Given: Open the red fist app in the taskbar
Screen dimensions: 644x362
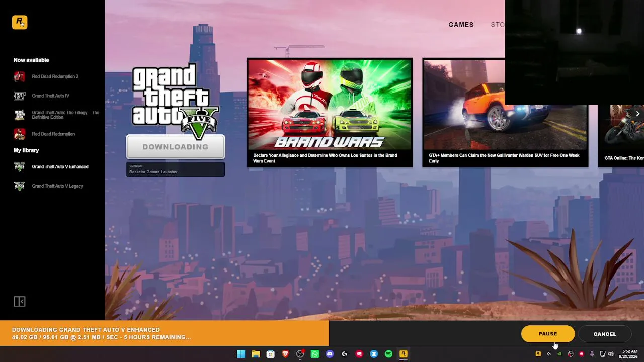Looking at the screenshot, I should click(359, 354).
